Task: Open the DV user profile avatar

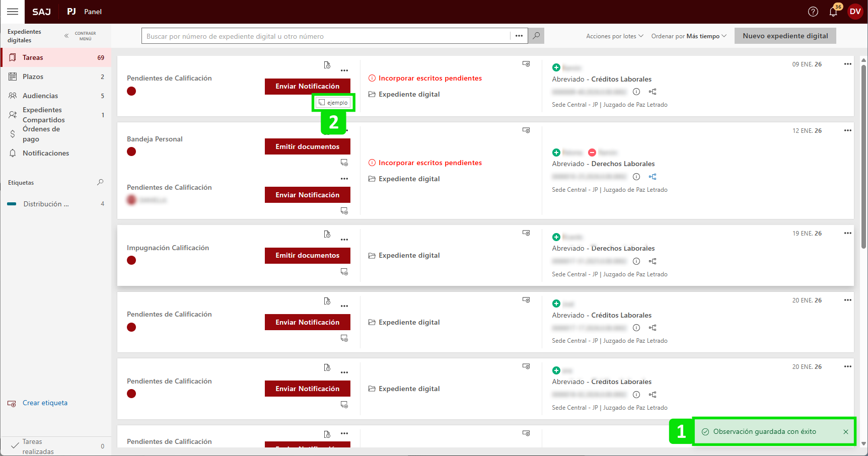Action: [x=855, y=12]
